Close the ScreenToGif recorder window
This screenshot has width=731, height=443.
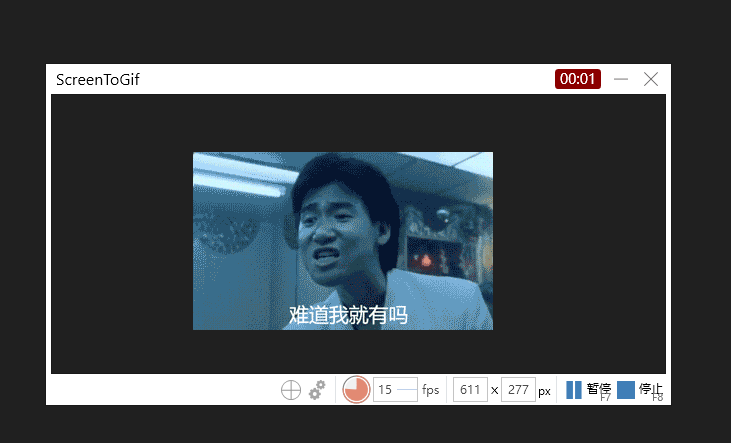coord(651,79)
